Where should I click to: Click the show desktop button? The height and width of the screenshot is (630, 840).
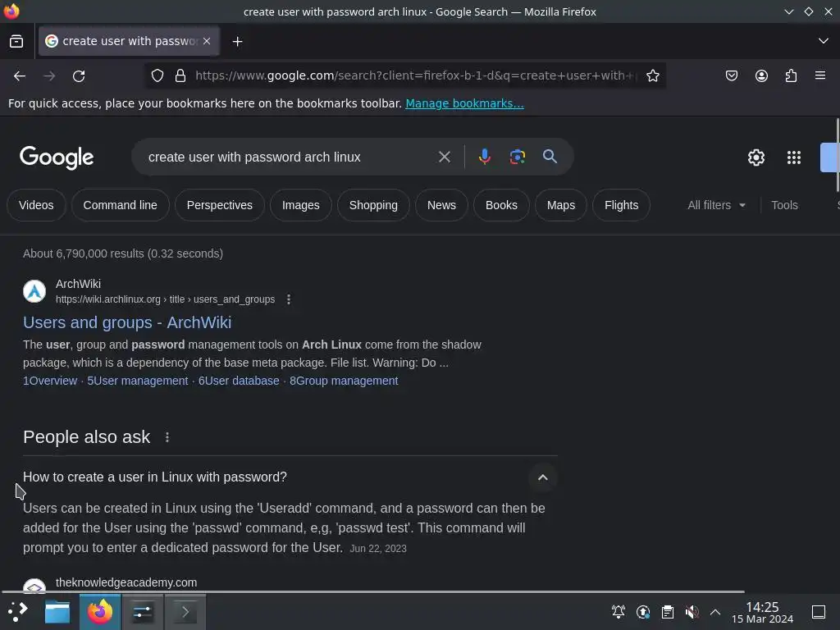click(818, 611)
